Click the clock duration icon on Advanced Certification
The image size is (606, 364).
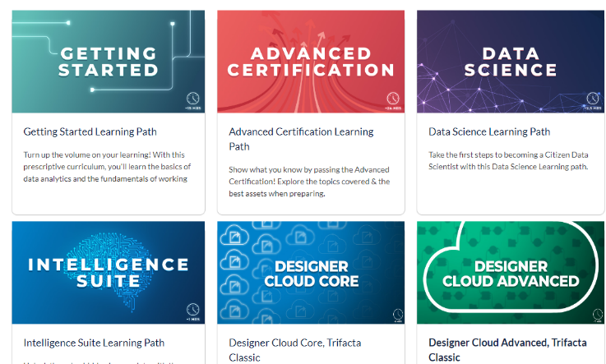pyautogui.click(x=393, y=98)
